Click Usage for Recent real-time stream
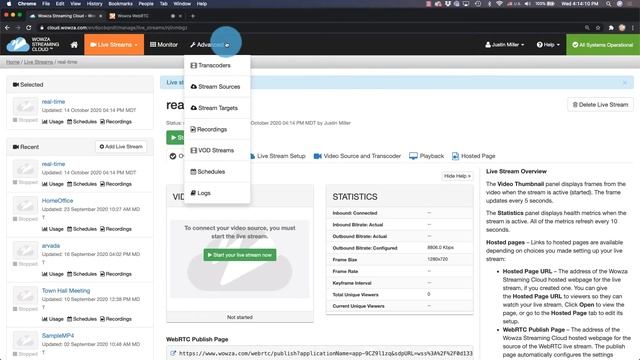 [x=53, y=184]
